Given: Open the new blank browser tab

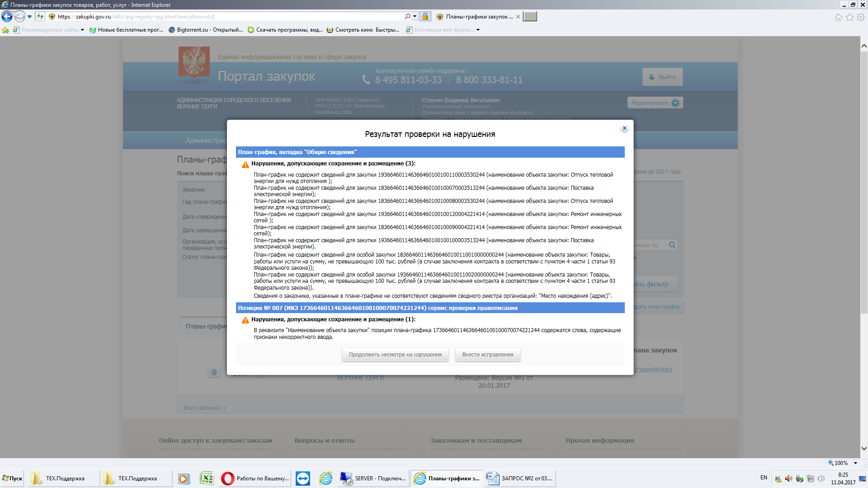Looking at the screenshot, I should pos(530,17).
